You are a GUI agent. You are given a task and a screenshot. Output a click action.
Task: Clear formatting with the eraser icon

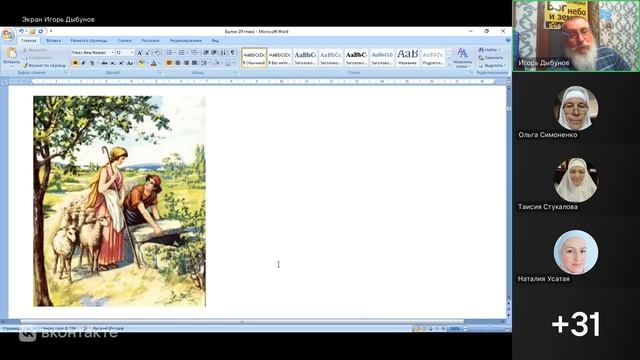[157, 53]
